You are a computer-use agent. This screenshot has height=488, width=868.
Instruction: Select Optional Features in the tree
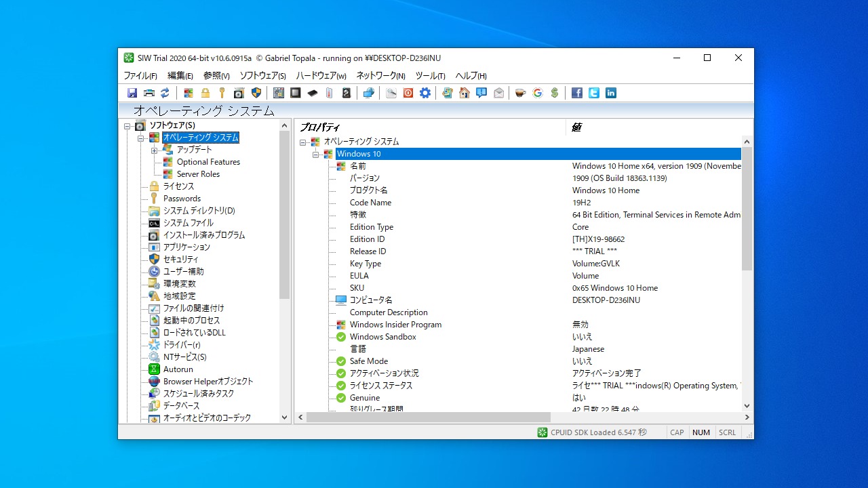click(x=208, y=162)
